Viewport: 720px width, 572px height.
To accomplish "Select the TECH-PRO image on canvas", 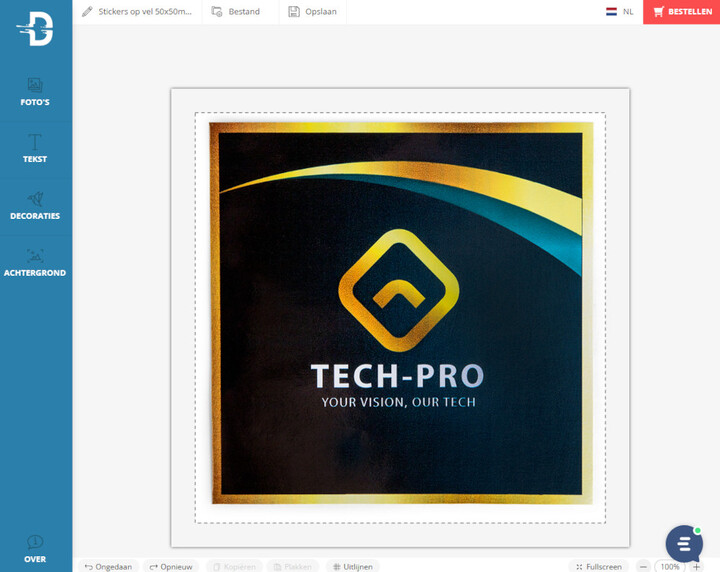I will (x=400, y=310).
